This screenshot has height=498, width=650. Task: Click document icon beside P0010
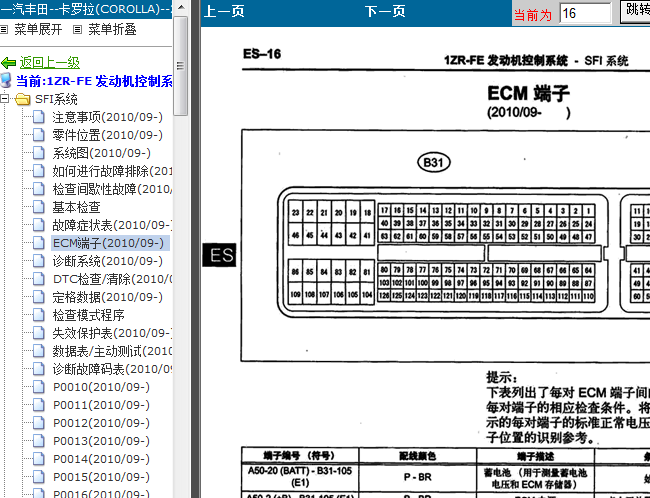tap(39, 387)
